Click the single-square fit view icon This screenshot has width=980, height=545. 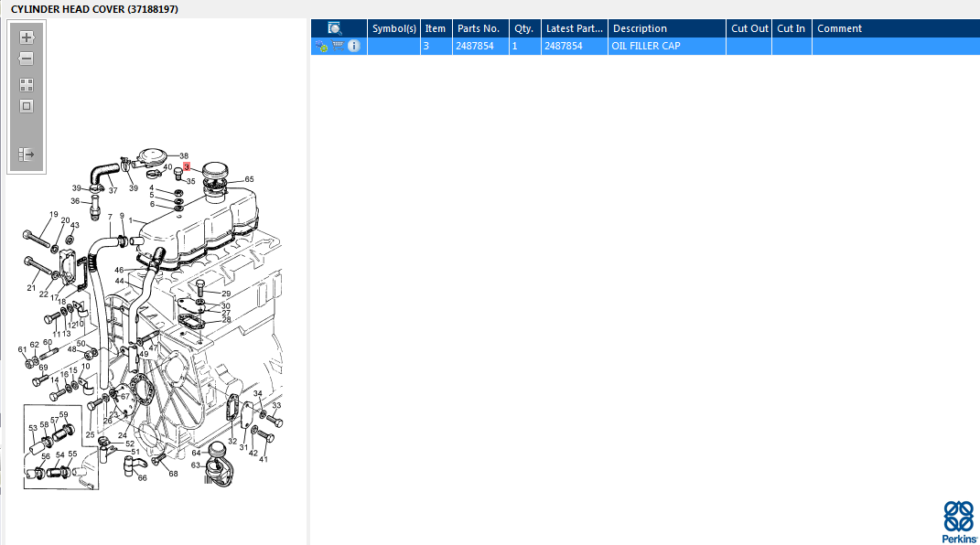click(x=27, y=106)
